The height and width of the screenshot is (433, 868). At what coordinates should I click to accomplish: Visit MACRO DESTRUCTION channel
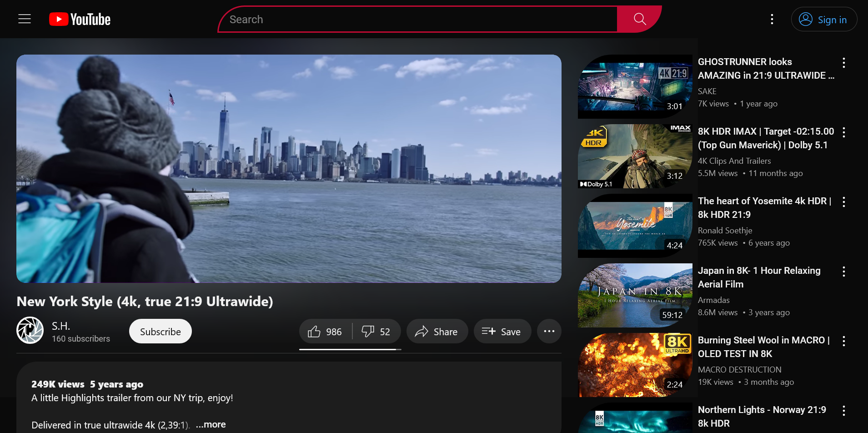(739, 370)
